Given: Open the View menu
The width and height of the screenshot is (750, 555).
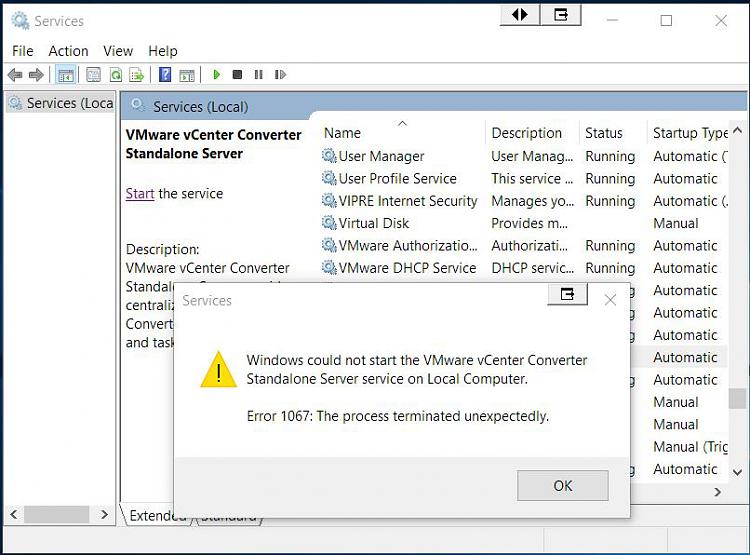Looking at the screenshot, I should pos(118,51).
